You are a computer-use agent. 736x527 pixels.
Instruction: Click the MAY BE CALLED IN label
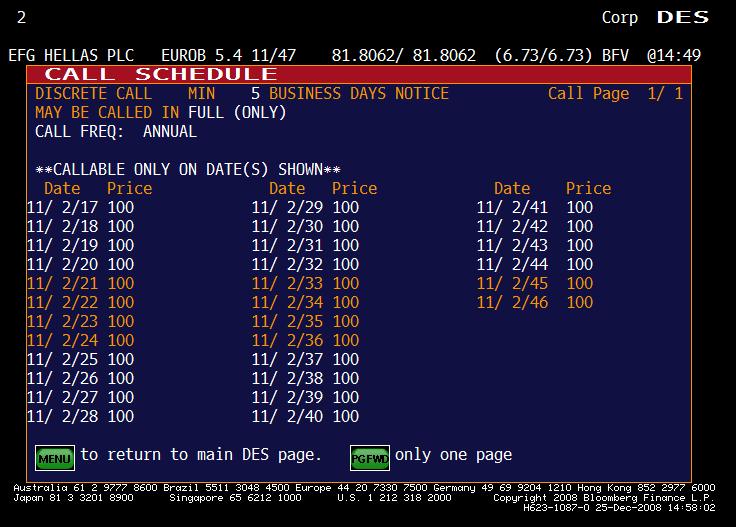(107, 113)
